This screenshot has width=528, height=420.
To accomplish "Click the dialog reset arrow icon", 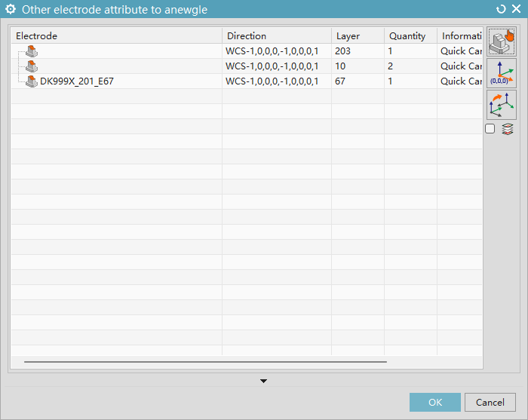I will click(502, 10).
